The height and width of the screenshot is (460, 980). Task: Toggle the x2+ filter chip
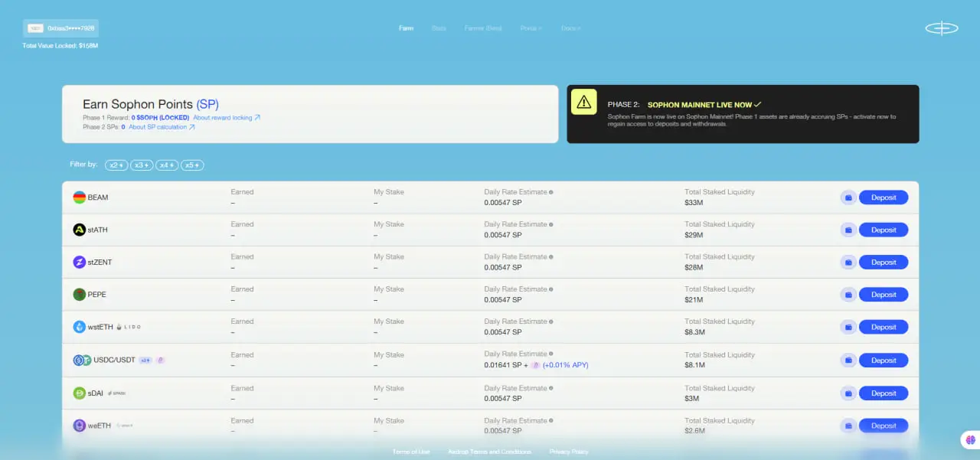116,165
